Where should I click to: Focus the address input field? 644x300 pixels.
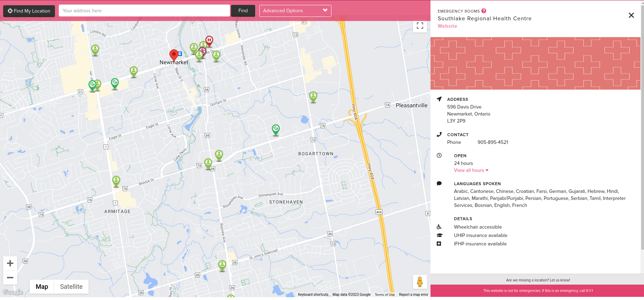tap(144, 11)
